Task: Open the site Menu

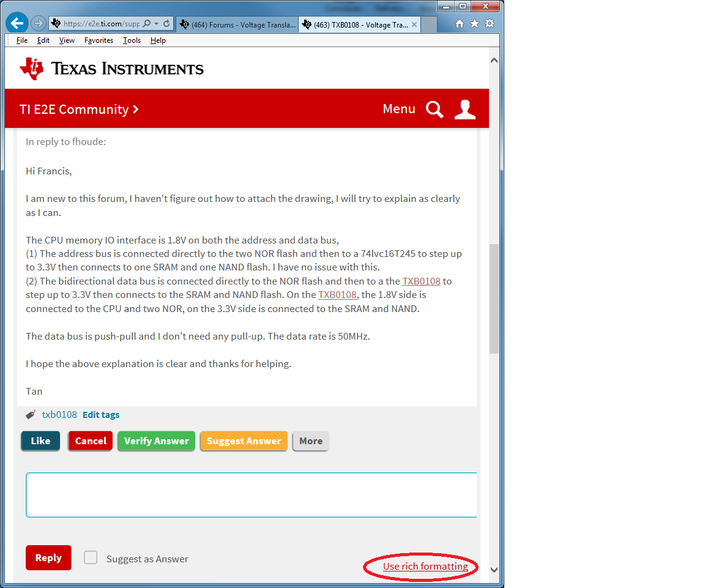Action: pyautogui.click(x=399, y=109)
